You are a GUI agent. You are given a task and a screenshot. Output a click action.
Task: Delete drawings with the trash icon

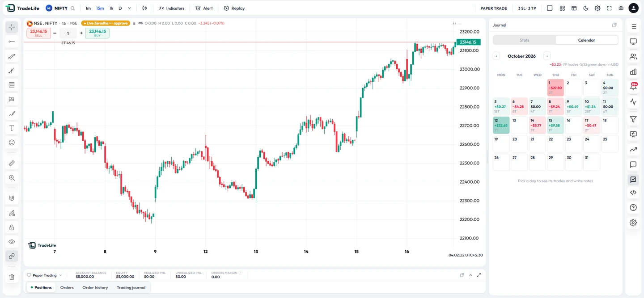(x=12, y=277)
